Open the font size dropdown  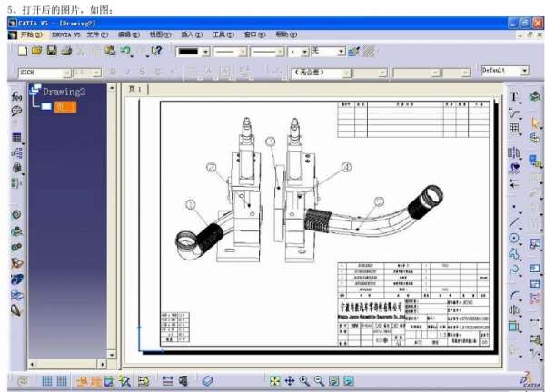[x=96, y=73]
